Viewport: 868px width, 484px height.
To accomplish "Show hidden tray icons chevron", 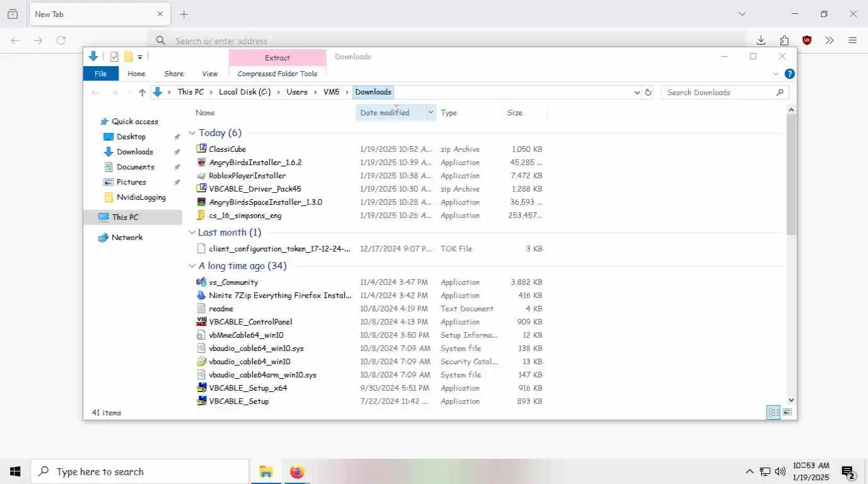I will coord(749,471).
